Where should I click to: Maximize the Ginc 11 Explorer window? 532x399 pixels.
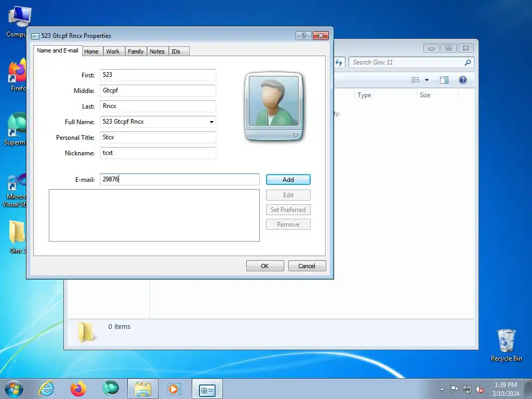point(448,48)
